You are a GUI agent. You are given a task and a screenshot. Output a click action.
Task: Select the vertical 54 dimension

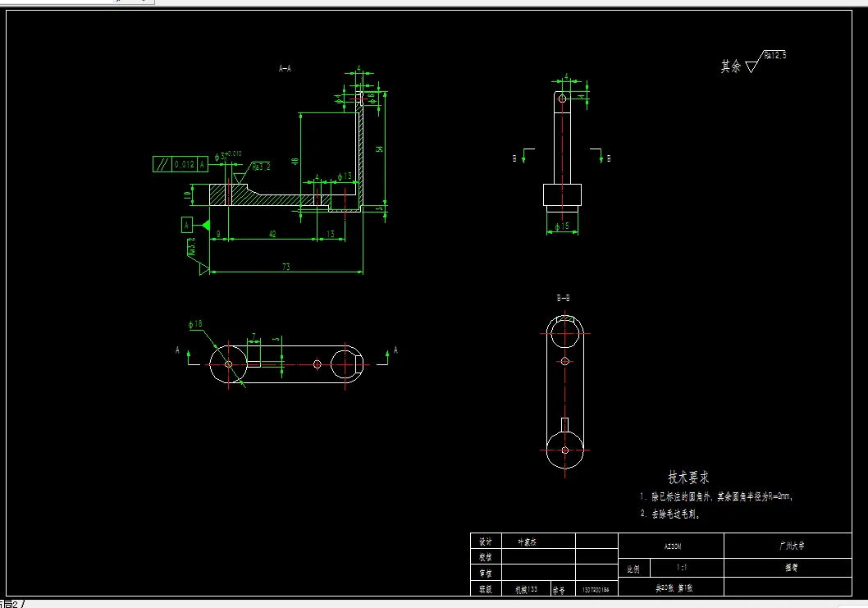(380, 149)
